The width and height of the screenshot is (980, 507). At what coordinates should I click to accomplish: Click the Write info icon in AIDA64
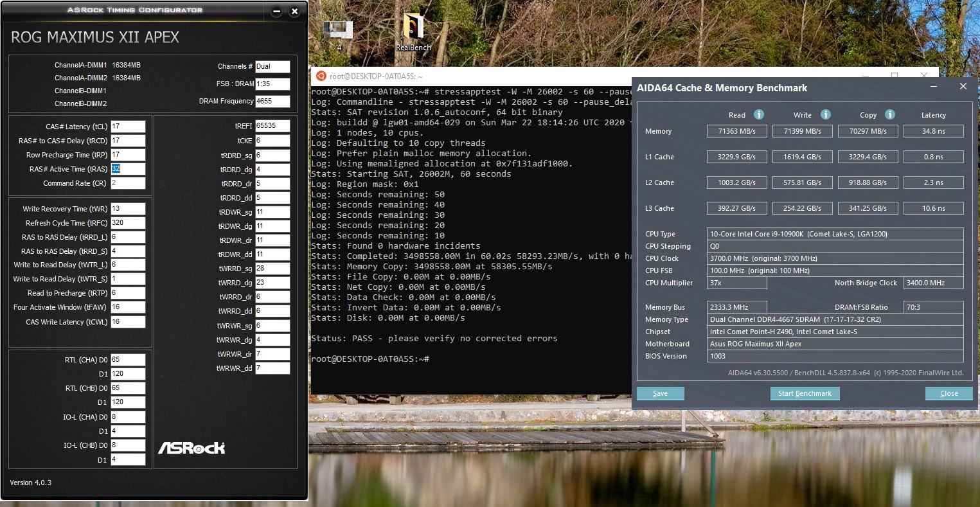[826, 114]
